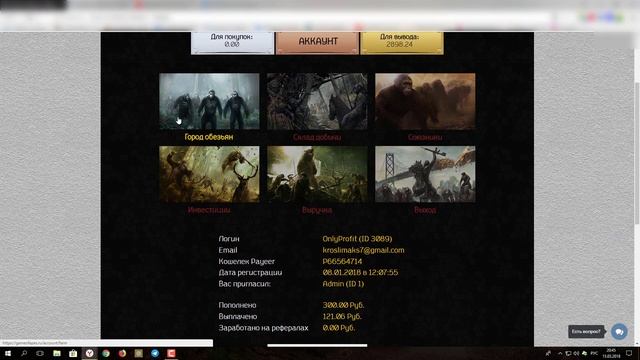Click the Заработано на рефералах label
This screenshot has height=360, width=640.
263,328
